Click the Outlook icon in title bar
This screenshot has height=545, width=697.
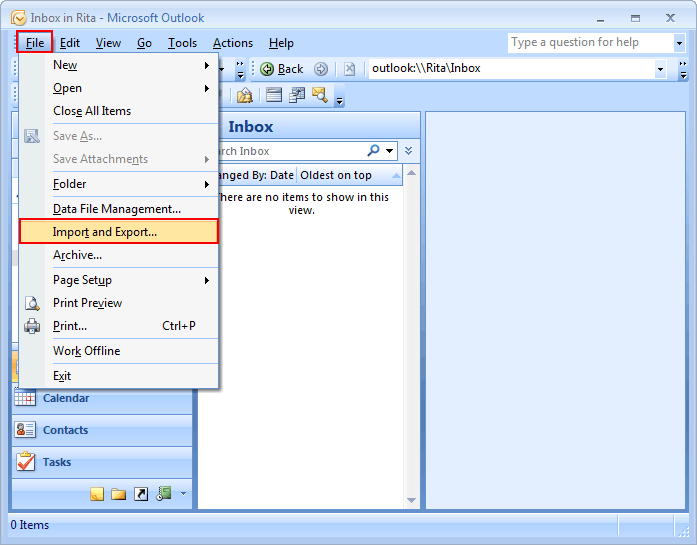coord(19,18)
